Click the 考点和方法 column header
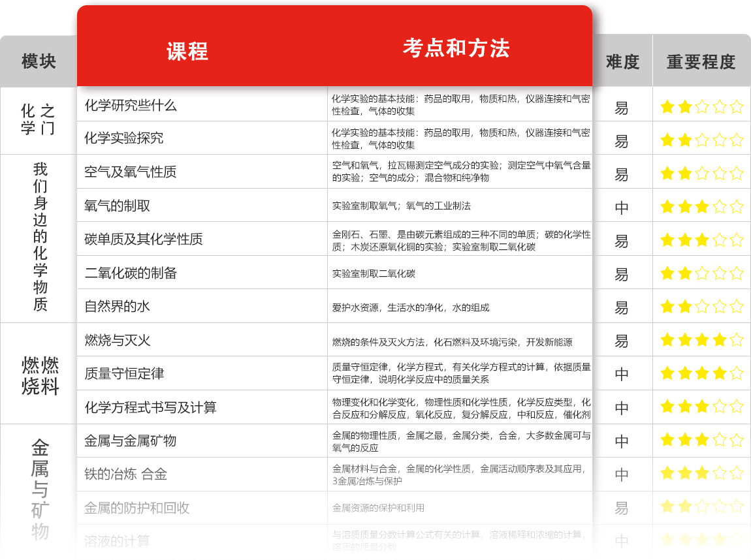This screenshot has height=560, width=751. tap(456, 48)
